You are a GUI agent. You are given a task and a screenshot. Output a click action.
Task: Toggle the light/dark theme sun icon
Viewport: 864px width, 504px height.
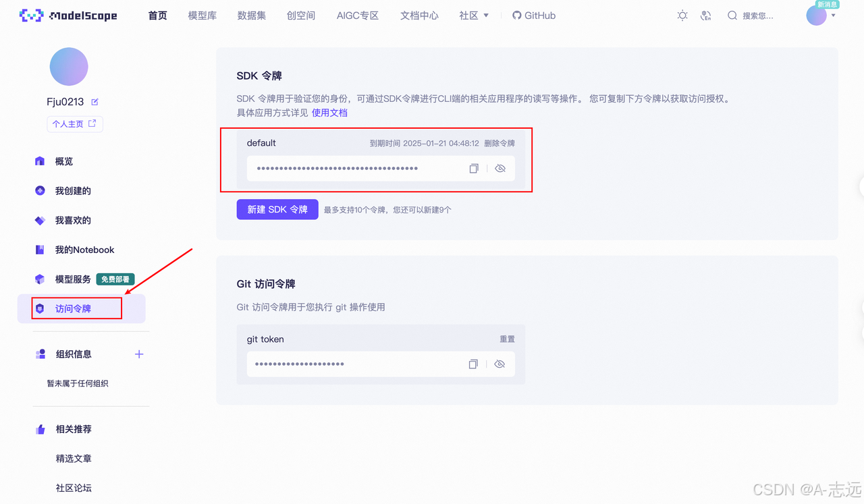pyautogui.click(x=682, y=16)
